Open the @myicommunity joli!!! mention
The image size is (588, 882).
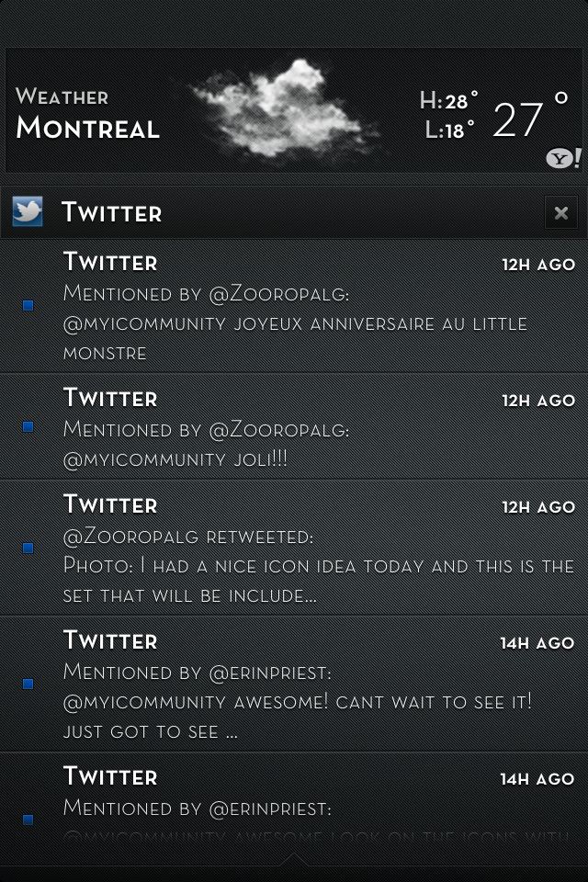point(294,427)
